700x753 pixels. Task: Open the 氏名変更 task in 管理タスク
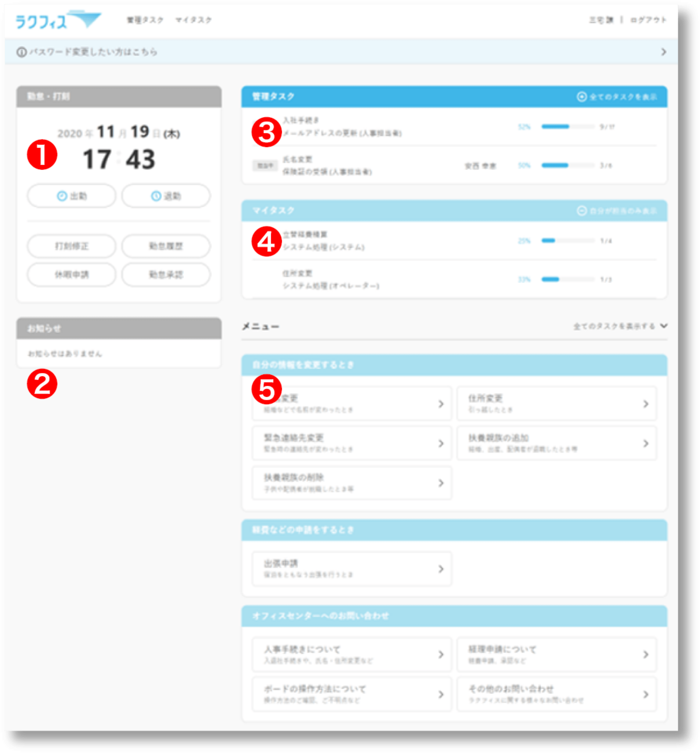[454, 166]
